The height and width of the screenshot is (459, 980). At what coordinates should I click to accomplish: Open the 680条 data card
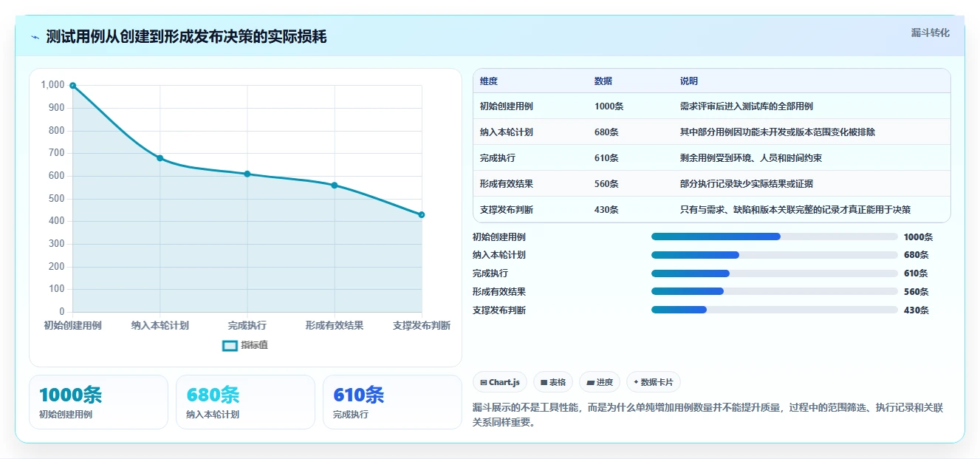pyautogui.click(x=245, y=402)
